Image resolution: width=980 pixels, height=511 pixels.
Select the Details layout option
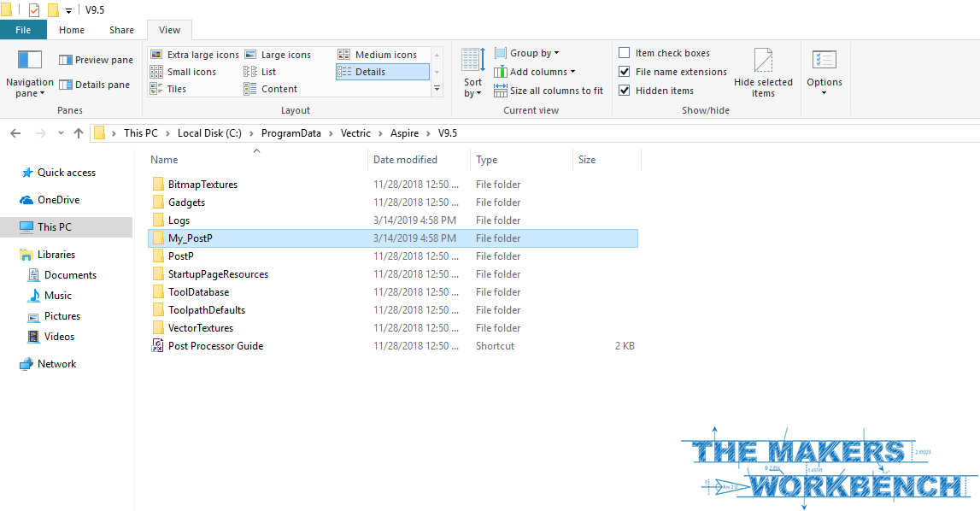tap(383, 72)
